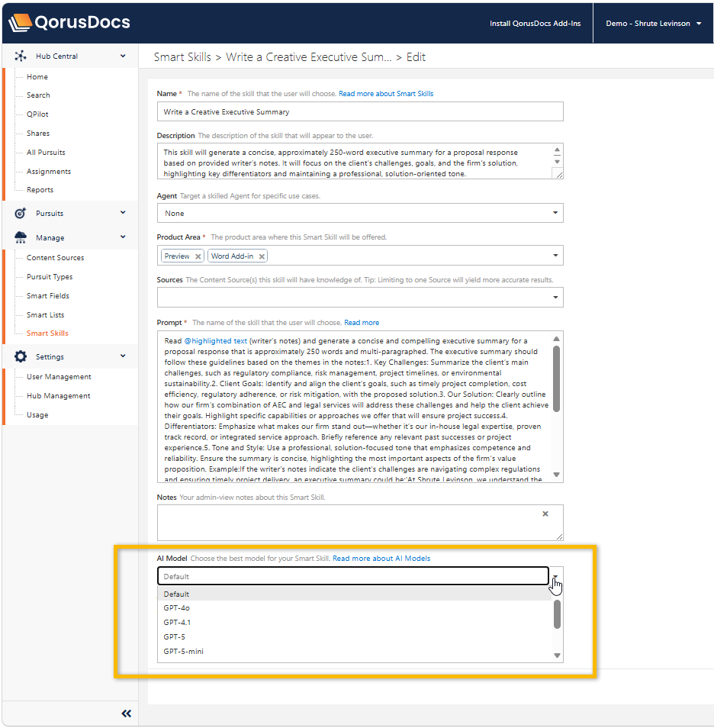Remove the Preview tag from Product Area
The image size is (714, 728).
198,256
